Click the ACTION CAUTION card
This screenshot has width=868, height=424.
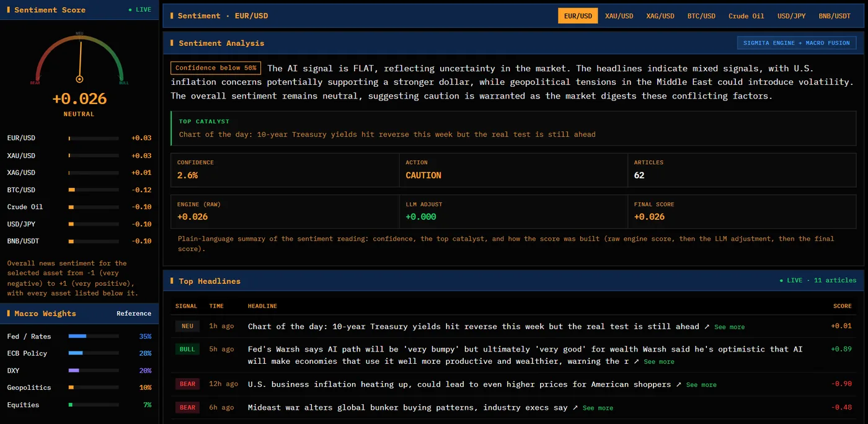click(x=513, y=169)
